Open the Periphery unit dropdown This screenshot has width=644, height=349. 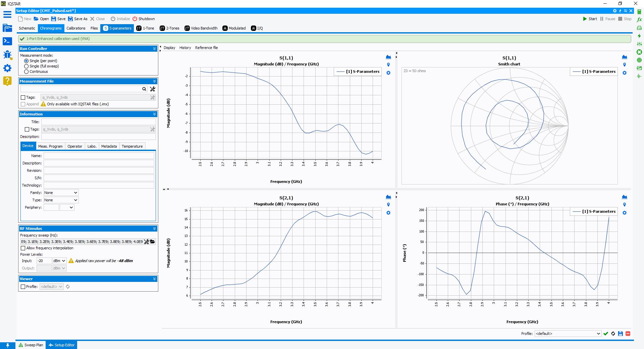(67, 207)
